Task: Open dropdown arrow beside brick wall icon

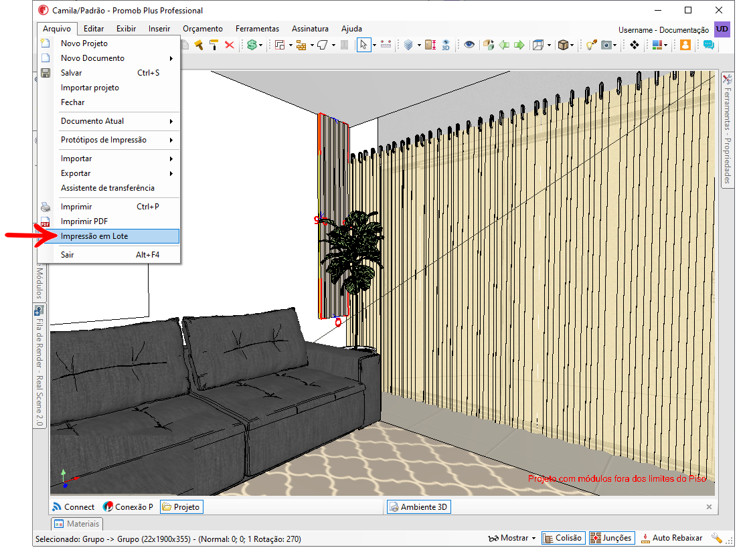Action: pos(312,45)
